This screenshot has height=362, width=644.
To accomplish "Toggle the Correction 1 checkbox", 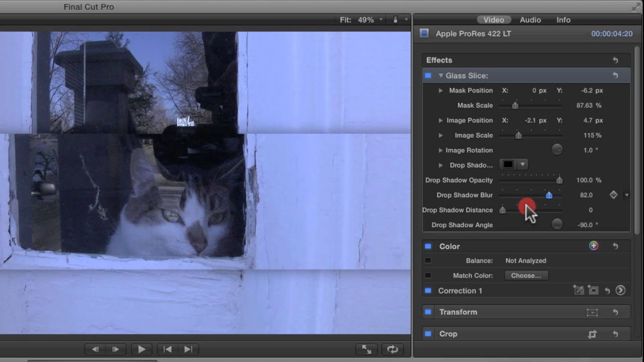I will pos(428,291).
